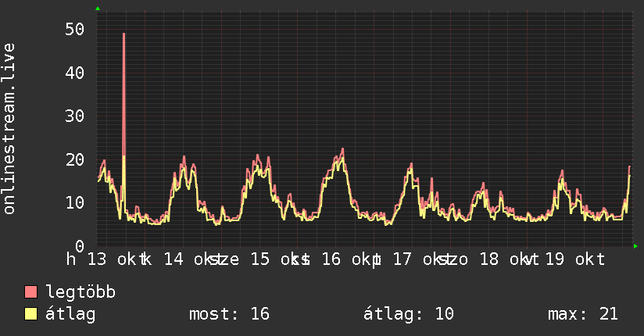Click the max: 21 statistic
The width and height of the screenshot is (644, 336).
[583, 314]
